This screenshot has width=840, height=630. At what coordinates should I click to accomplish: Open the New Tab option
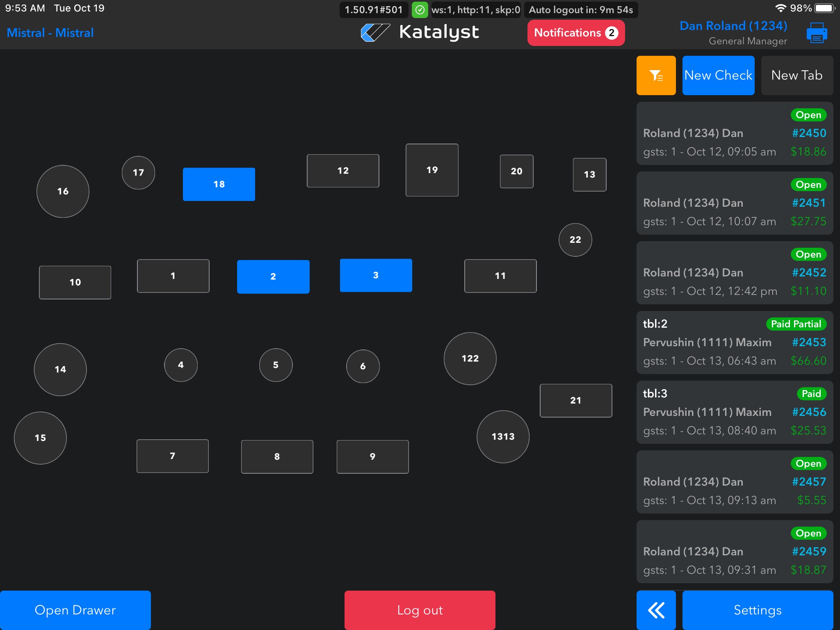797,75
